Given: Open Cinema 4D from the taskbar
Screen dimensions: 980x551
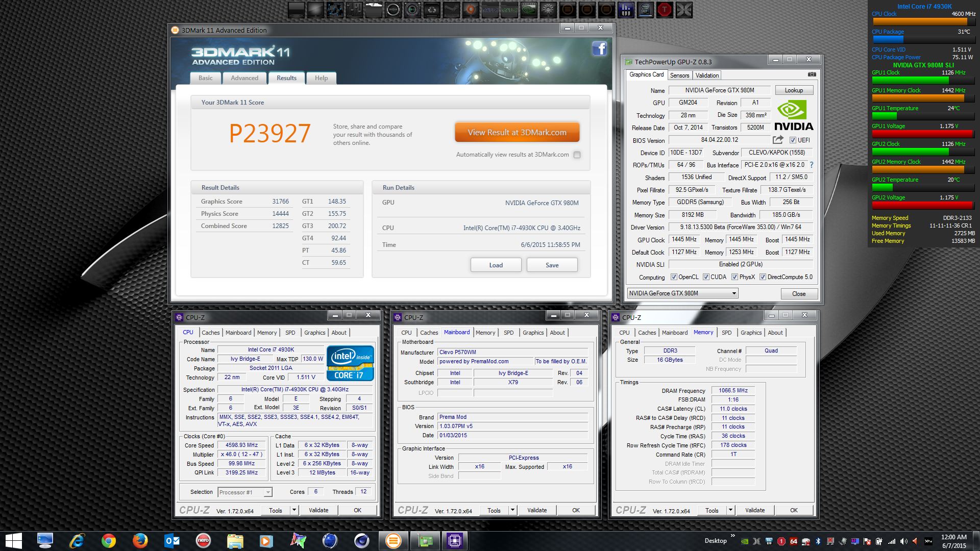Looking at the screenshot, I should tap(361, 541).
